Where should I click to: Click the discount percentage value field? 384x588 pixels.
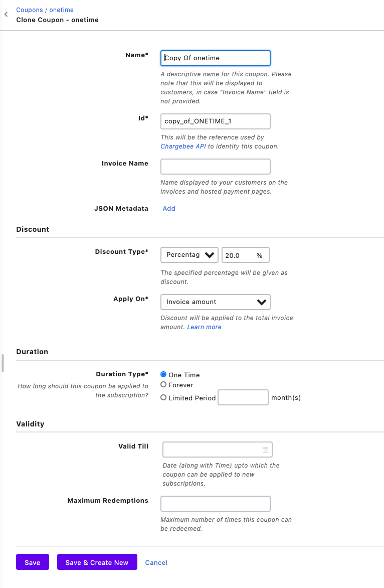pos(240,255)
